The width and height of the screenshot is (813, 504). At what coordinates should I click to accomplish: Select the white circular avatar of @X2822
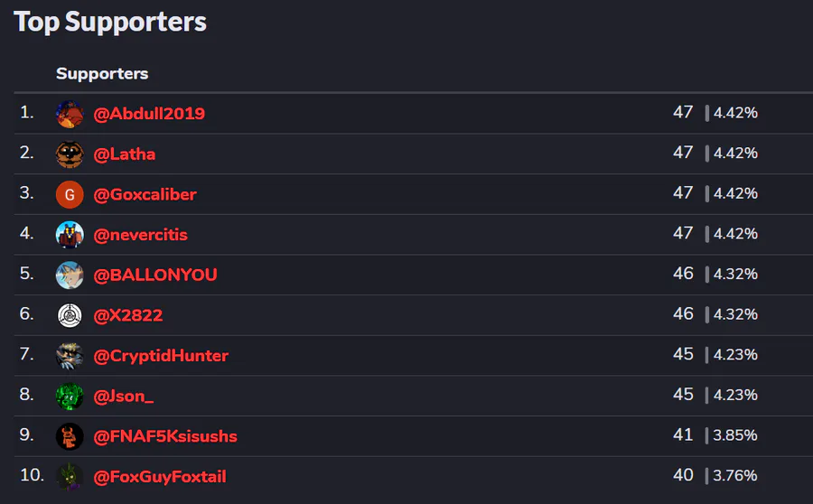click(x=70, y=316)
